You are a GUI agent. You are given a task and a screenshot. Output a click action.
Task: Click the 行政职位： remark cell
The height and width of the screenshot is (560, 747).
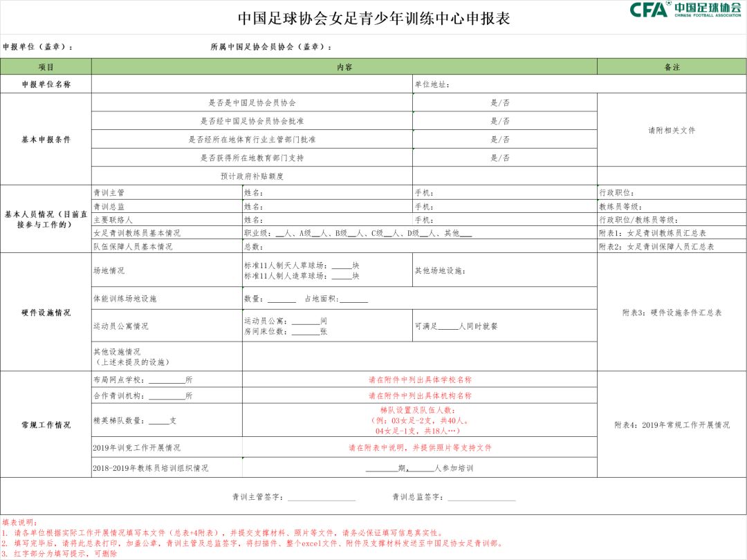pos(672,193)
